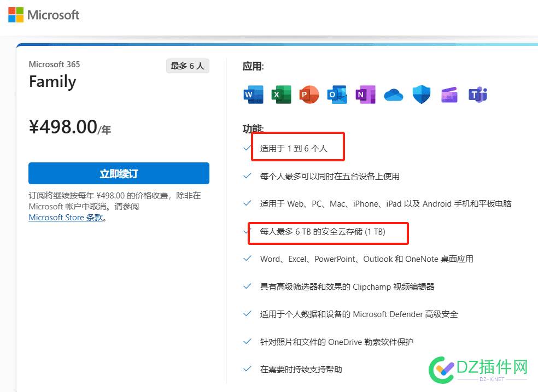
Task: Click the Microsoft Teams icon
Action: point(478,95)
